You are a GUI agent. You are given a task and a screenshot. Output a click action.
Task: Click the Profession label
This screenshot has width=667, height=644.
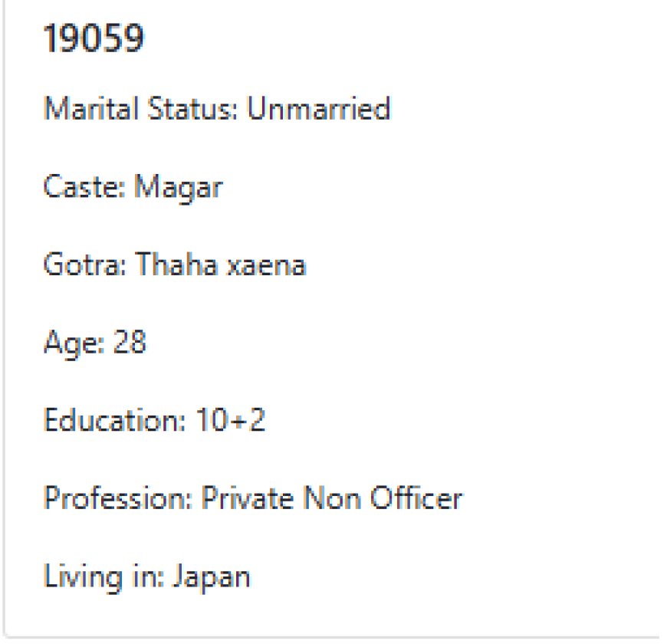pyautogui.click(x=118, y=499)
